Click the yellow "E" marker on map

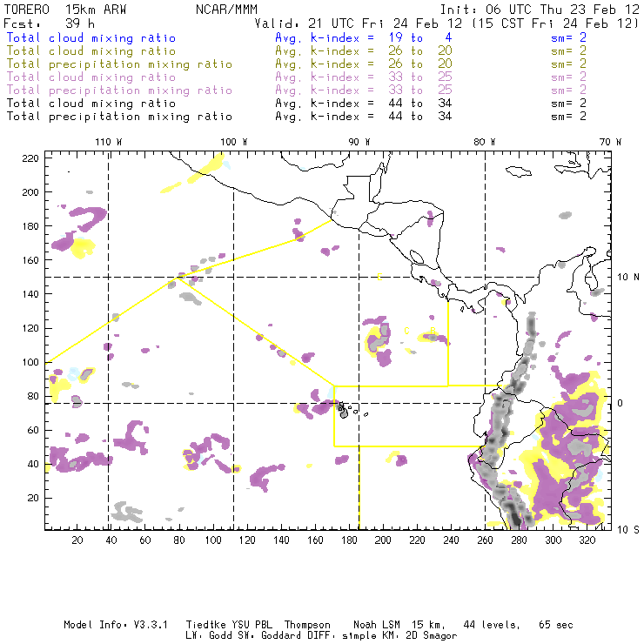[380, 278]
